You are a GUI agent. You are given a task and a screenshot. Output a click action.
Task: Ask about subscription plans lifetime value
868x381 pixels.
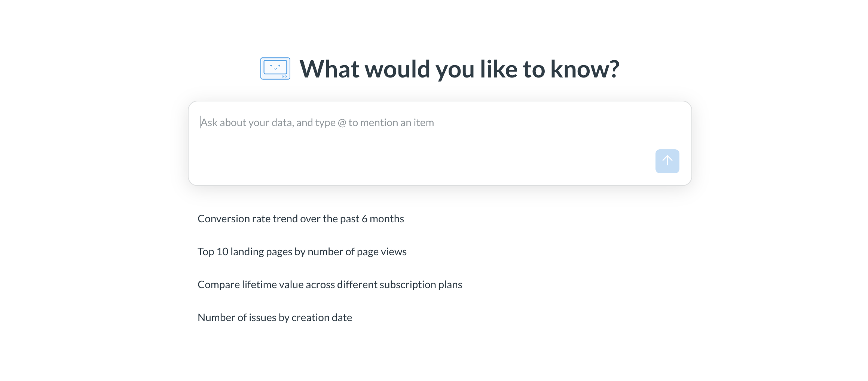[x=330, y=285]
